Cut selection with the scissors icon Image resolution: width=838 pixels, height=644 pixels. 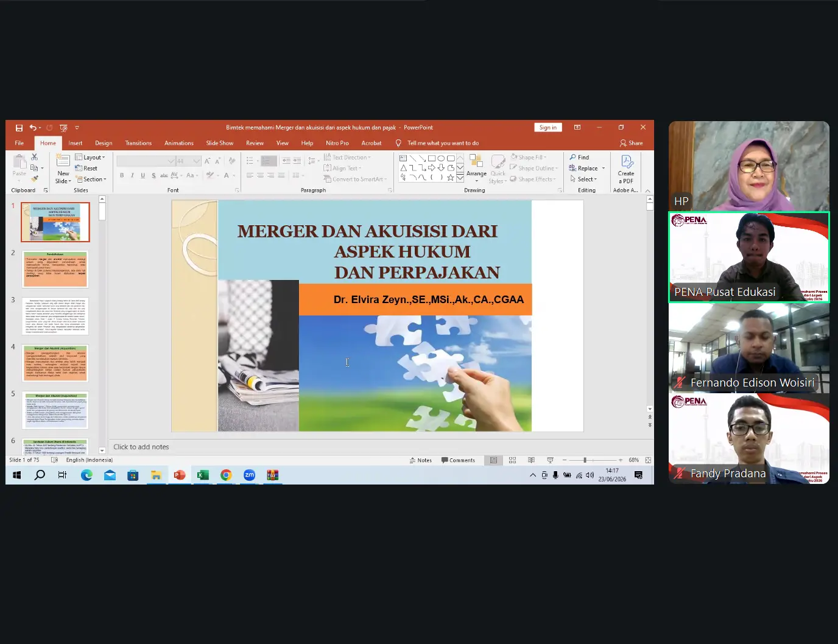click(x=35, y=157)
